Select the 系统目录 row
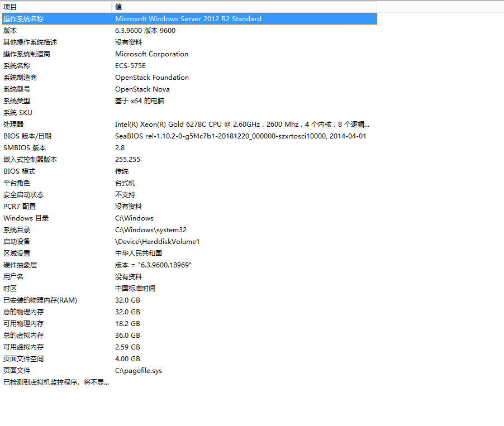 click(189, 229)
